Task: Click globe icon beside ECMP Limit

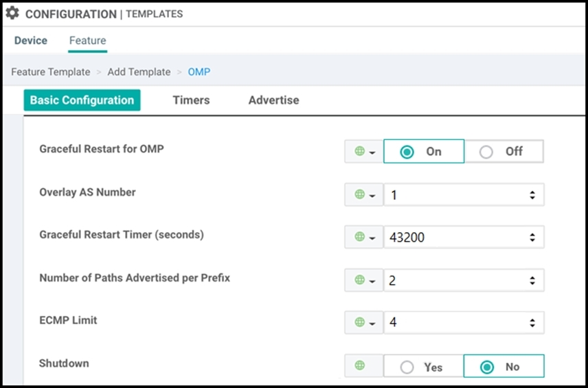Action: [360, 322]
